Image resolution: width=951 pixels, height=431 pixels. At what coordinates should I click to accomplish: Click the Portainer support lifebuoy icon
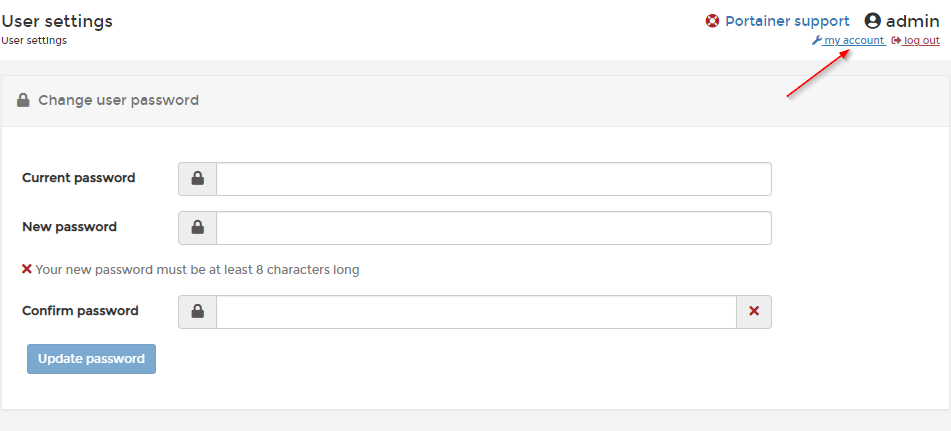pyautogui.click(x=712, y=21)
